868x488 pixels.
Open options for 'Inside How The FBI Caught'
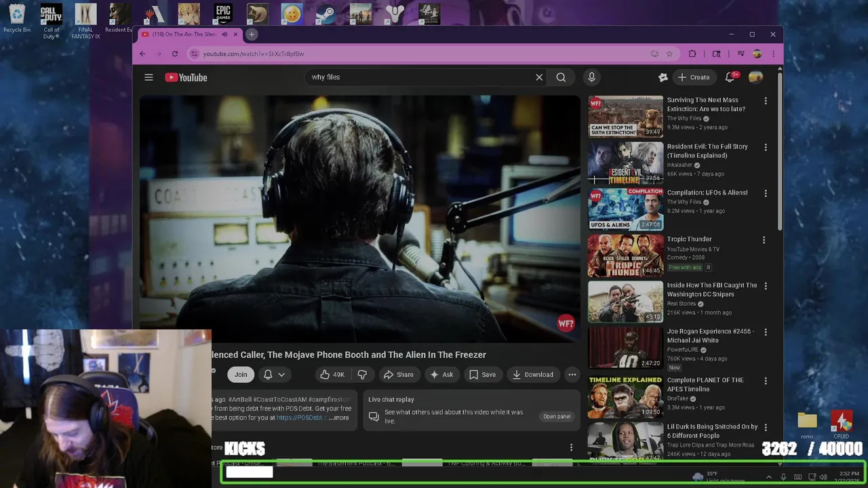(x=766, y=286)
